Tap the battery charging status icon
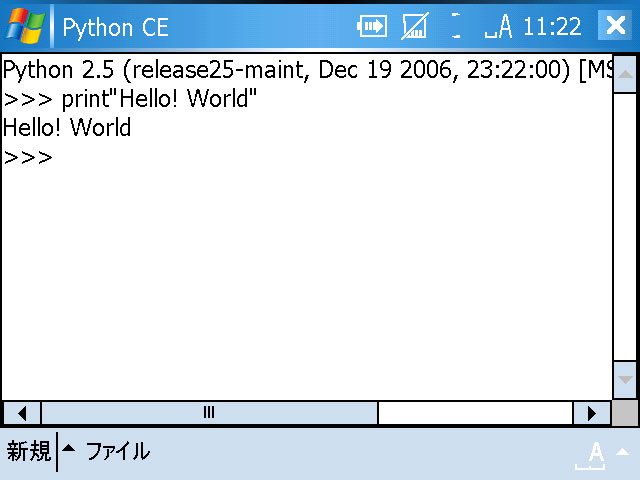Viewport: 640px width, 480px height. tap(372, 27)
